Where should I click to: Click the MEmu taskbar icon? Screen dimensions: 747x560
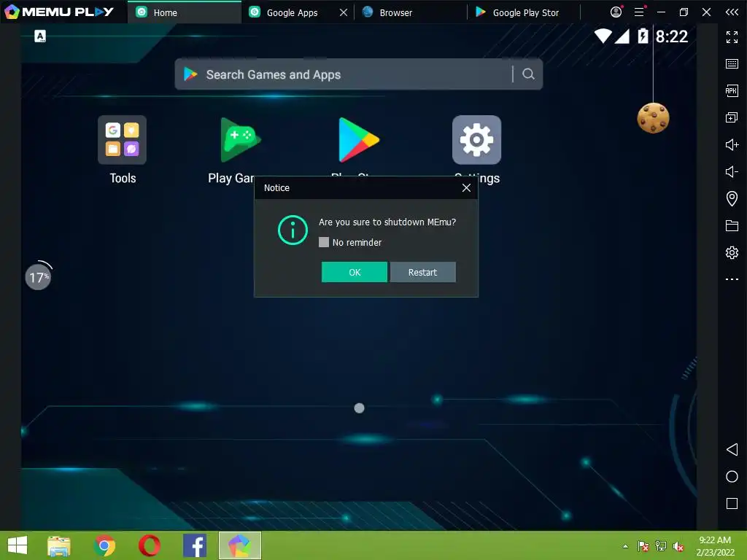coord(239,545)
